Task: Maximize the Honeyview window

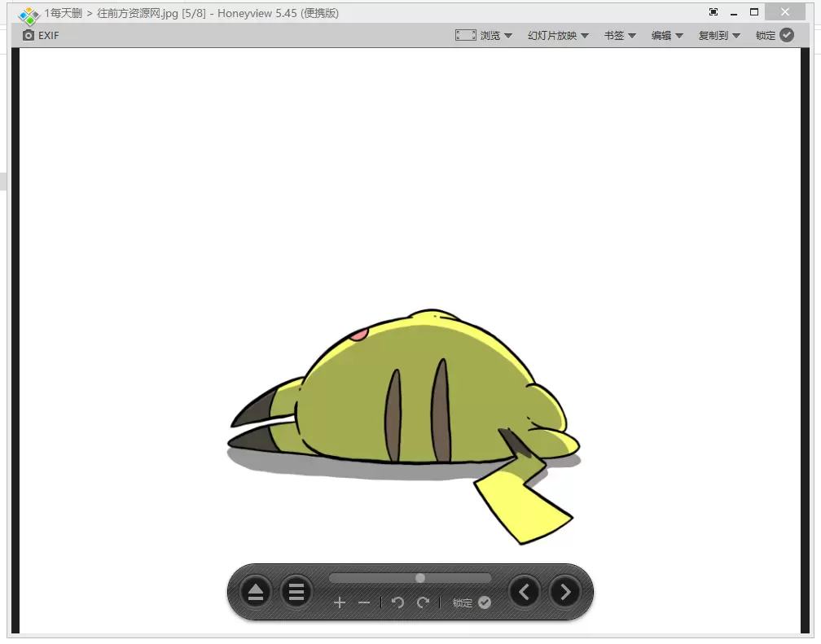Action: (x=754, y=12)
